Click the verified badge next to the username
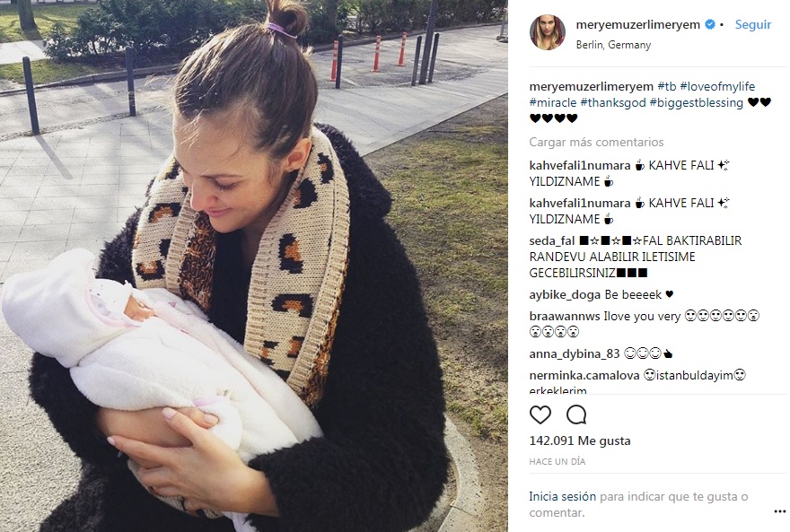This screenshot has height=532, width=790. tap(710, 24)
